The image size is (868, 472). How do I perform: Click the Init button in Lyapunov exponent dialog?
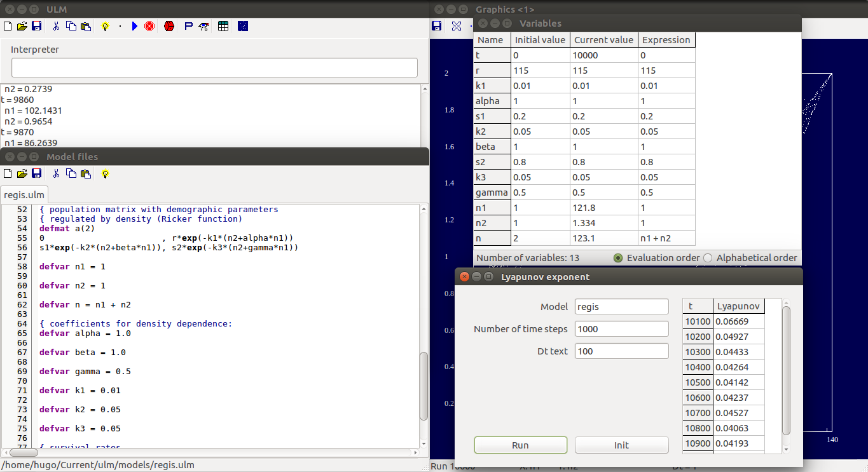621,445
